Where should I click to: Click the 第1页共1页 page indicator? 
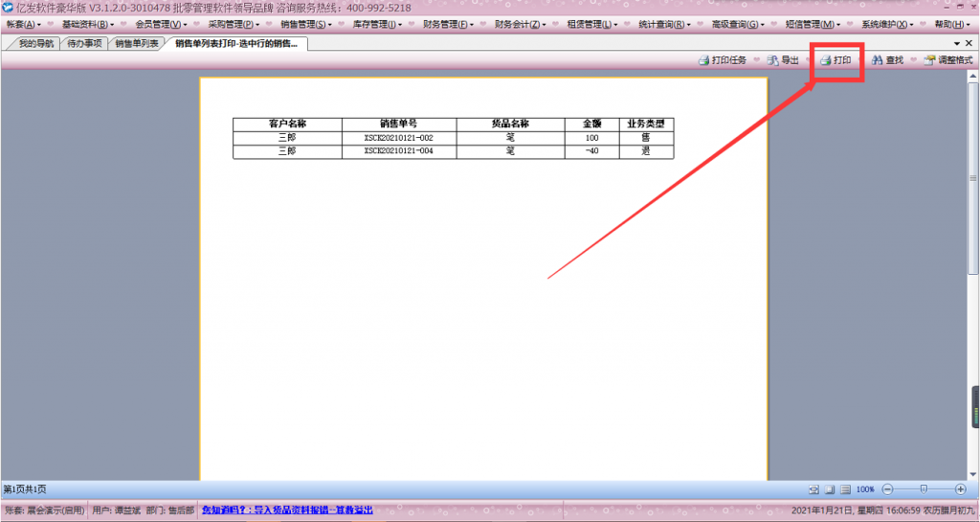(x=25, y=489)
